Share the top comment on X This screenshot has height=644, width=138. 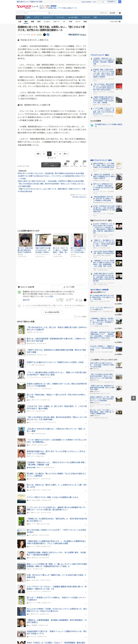coord(85,300)
